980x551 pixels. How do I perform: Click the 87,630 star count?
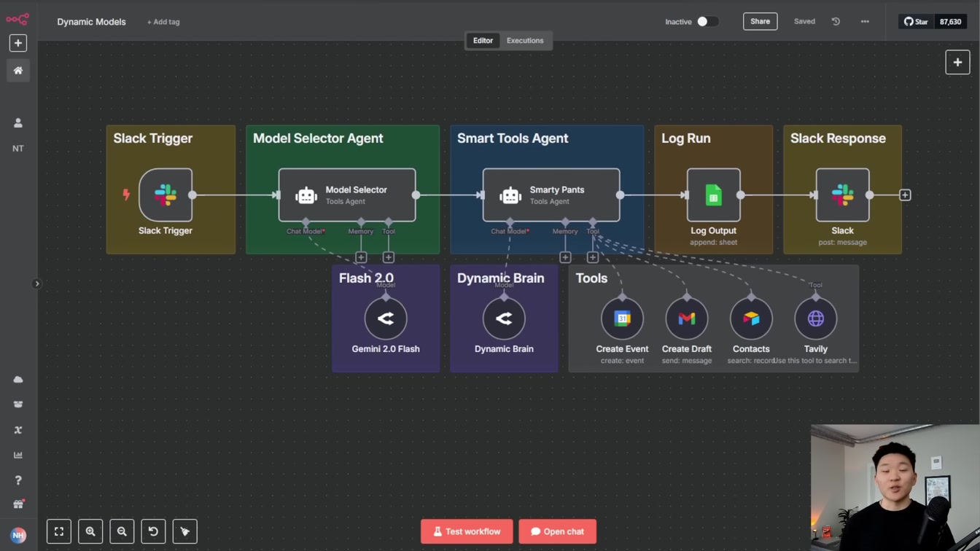pos(950,22)
